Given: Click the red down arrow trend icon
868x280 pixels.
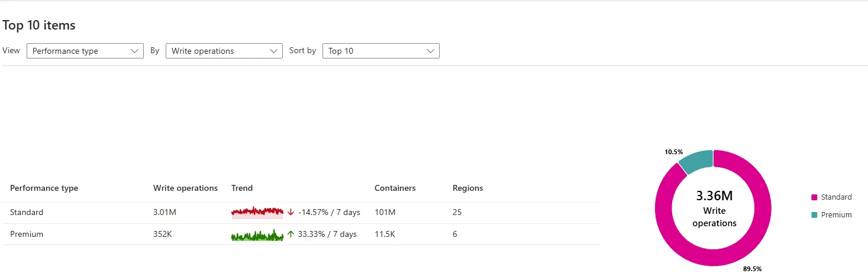Looking at the screenshot, I should pos(291,212).
